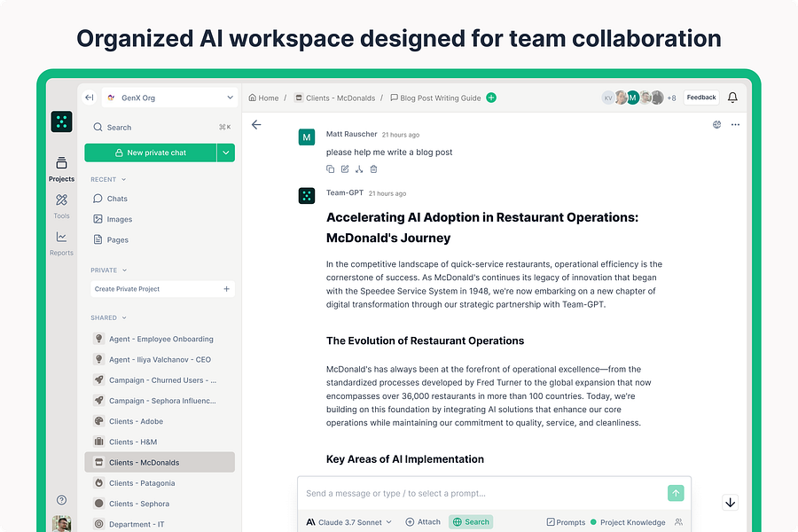Open the chat more options menu
The image size is (798, 532).
tap(735, 124)
